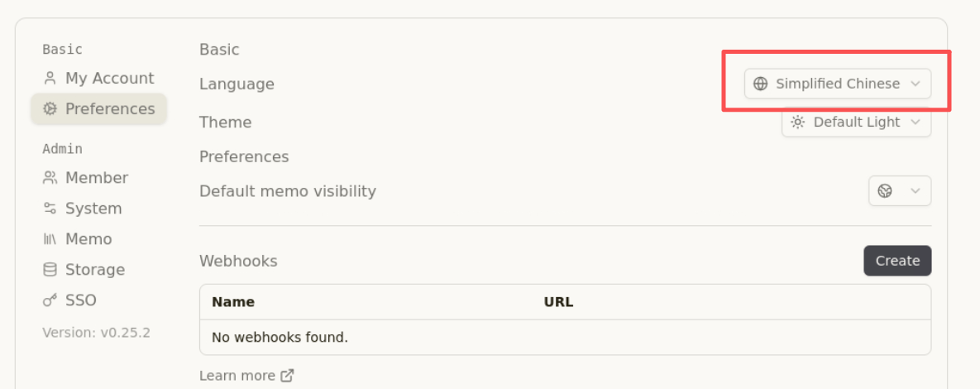Click the Preferences gear icon
The image size is (980, 389).
click(50, 109)
